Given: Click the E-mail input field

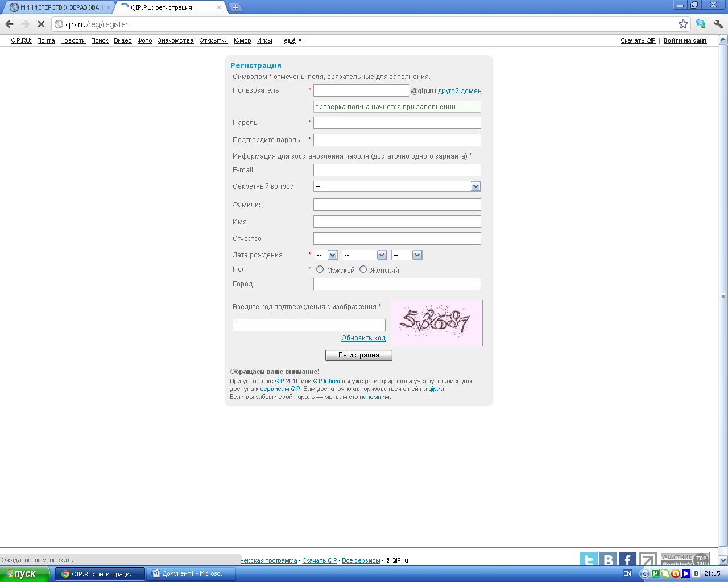Looking at the screenshot, I should [x=397, y=170].
